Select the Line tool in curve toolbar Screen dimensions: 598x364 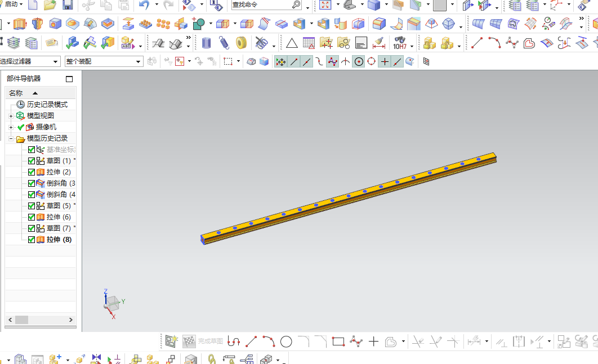(477, 43)
